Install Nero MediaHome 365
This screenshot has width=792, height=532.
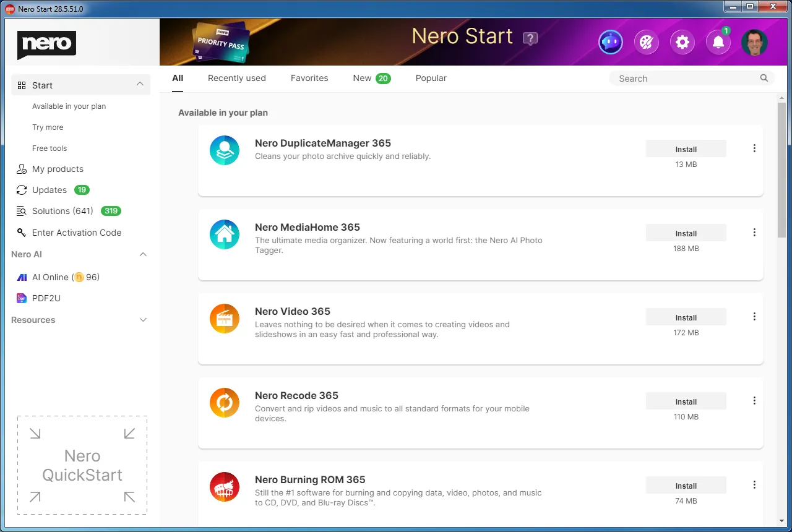click(x=686, y=233)
